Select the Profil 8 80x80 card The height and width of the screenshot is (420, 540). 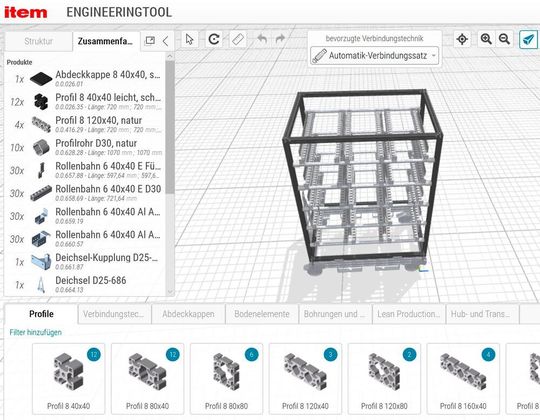coord(226,379)
